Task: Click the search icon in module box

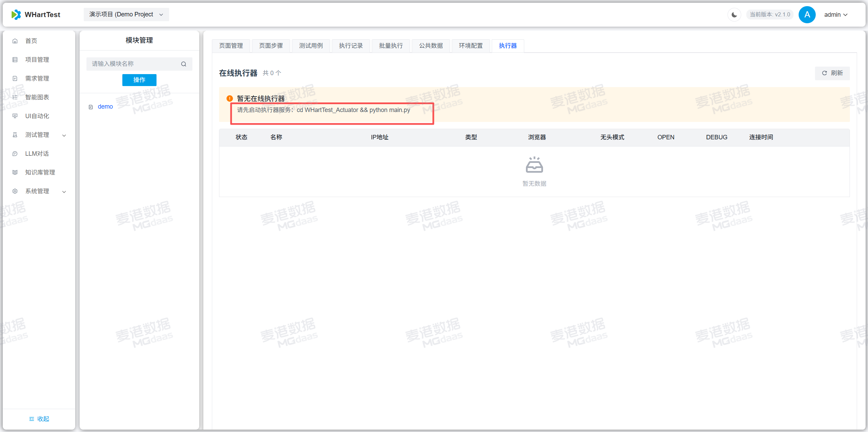Action: [x=184, y=64]
